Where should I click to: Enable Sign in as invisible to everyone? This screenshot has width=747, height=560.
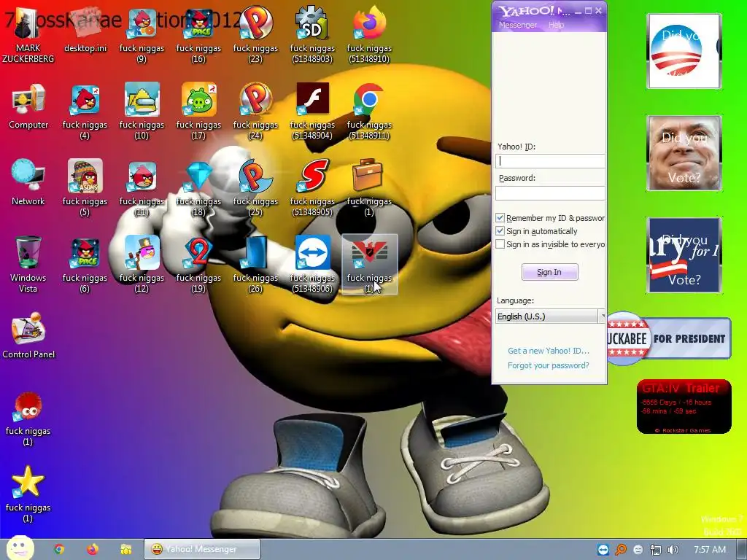pyautogui.click(x=500, y=244)
